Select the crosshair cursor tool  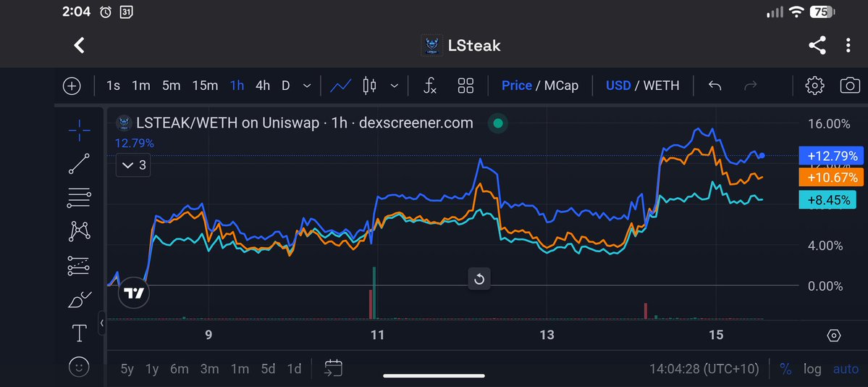click(79, 130)
